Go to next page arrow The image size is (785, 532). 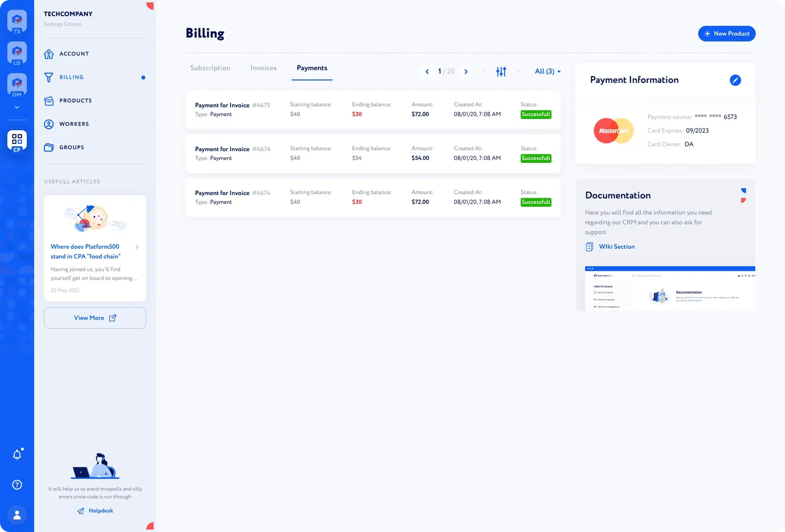click(x=466, y=72)
